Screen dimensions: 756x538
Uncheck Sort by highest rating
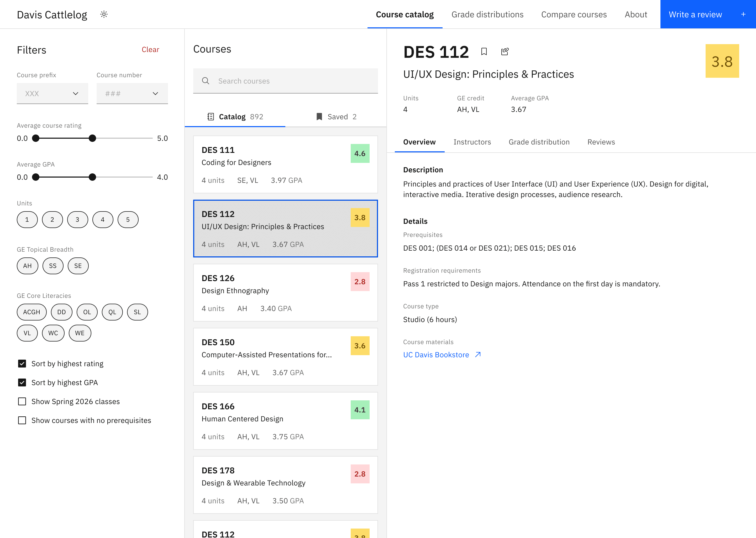(22, 363)
